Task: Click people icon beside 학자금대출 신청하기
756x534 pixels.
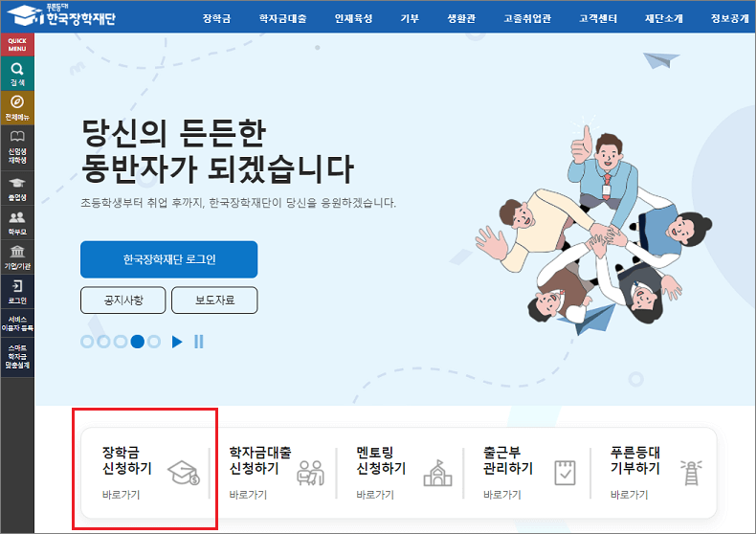Action: (x=310, y=473)
